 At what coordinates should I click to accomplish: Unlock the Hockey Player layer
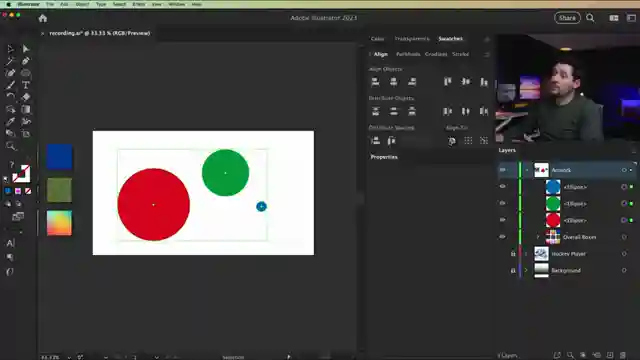tap(513, 253)
